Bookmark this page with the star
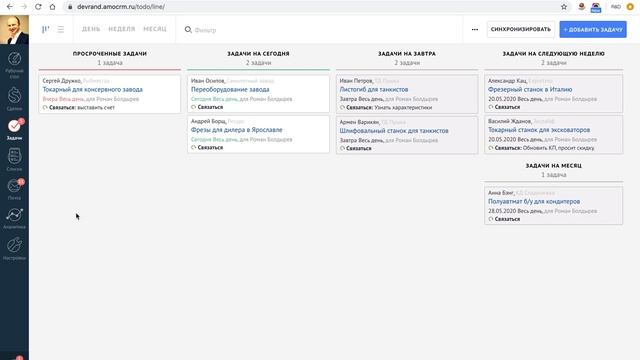This screenshot has height=360, width=640. pos(564,7)
